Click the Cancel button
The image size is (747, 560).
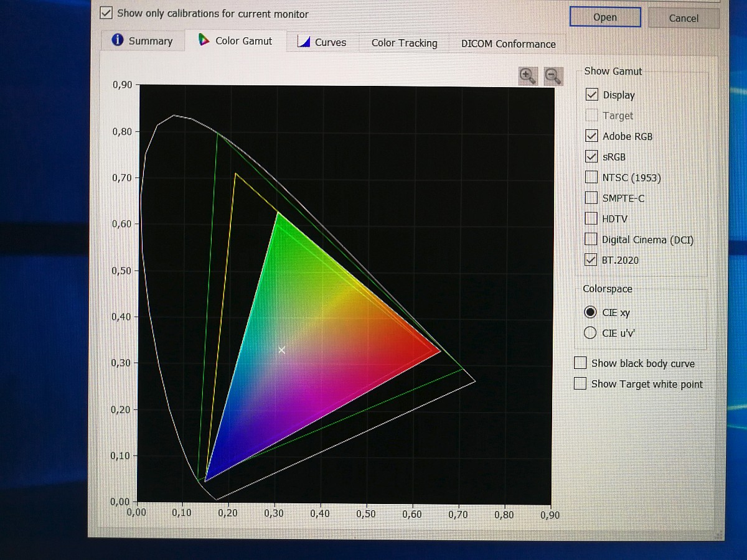pyautogui.click(x=684, y=18)
